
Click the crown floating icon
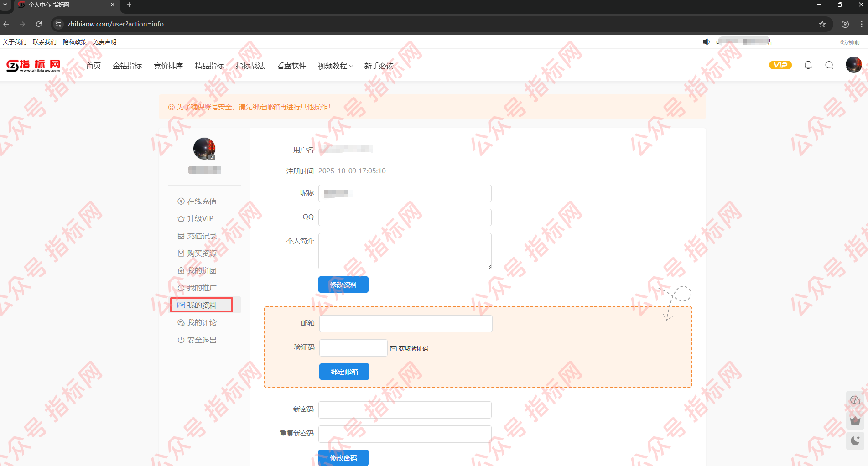[x=855, y=420]
